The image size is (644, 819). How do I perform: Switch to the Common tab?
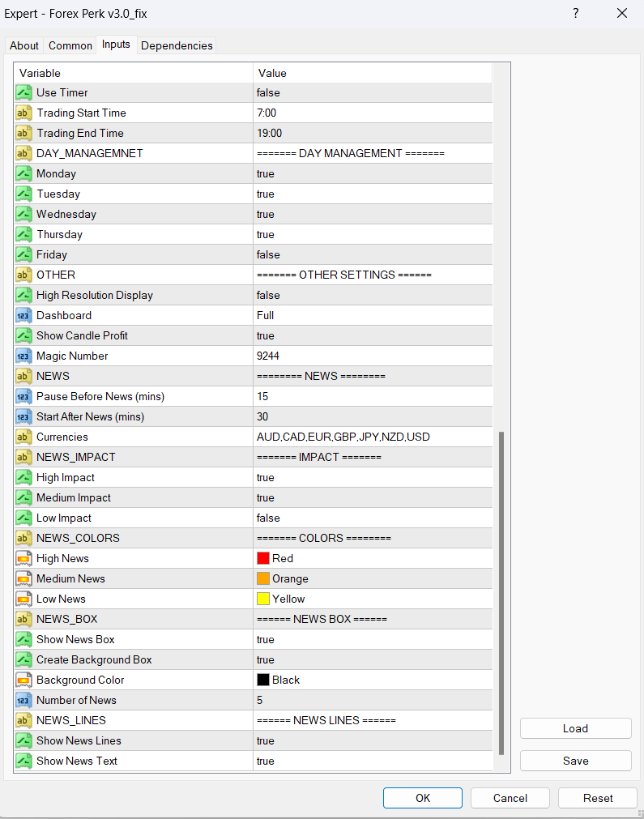tap(70, 45)
